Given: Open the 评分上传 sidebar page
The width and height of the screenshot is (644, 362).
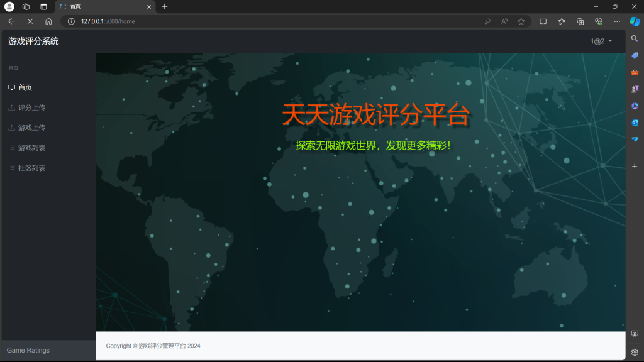Looking at the screenshot, I should pyautogui.click(x=31, y=107).
